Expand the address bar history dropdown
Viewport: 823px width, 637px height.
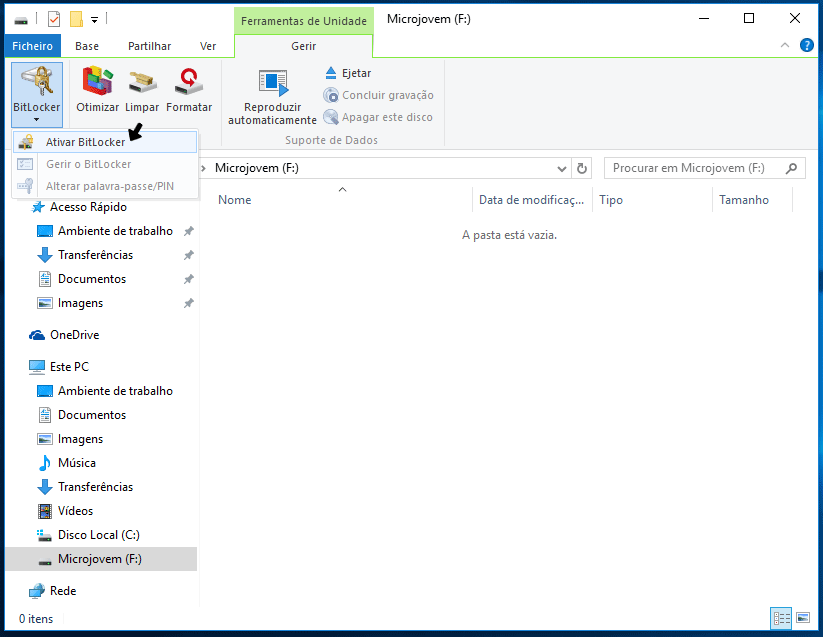pos(562,168)
